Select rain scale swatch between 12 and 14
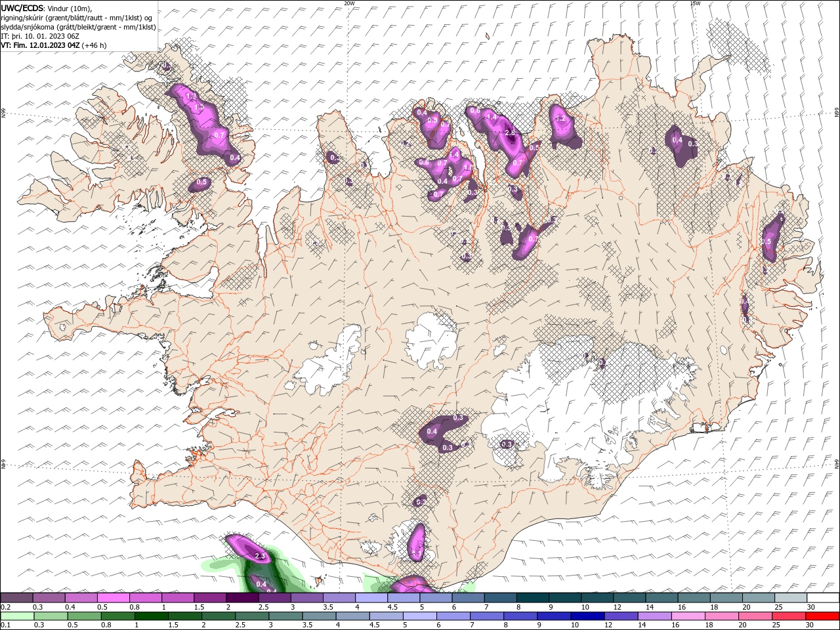 pyautogui.click(x=621, y=616)
